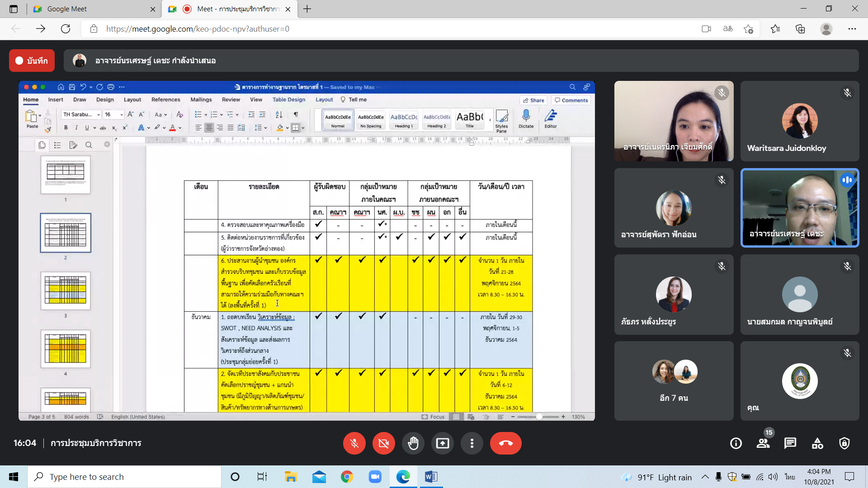Select Waritsara Juidonkloy participant tile
868x488 pixels.
coord(799,121)
